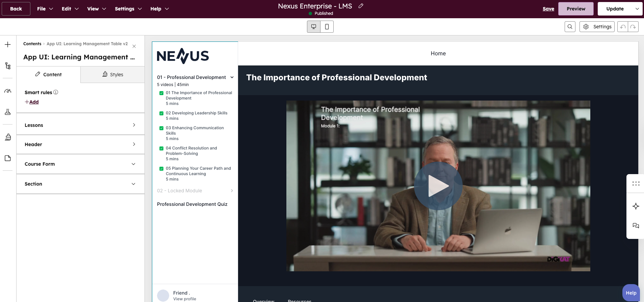Image resolution: width=644 pixels, height=302 pixels.
Task: Edit page name with pencil icon
Action: tap(361, 6)
